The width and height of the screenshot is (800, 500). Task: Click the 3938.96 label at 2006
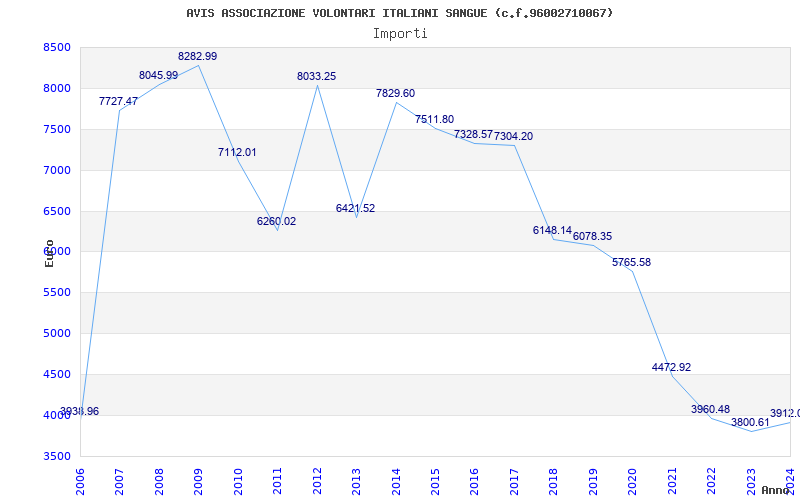[80, 412]
